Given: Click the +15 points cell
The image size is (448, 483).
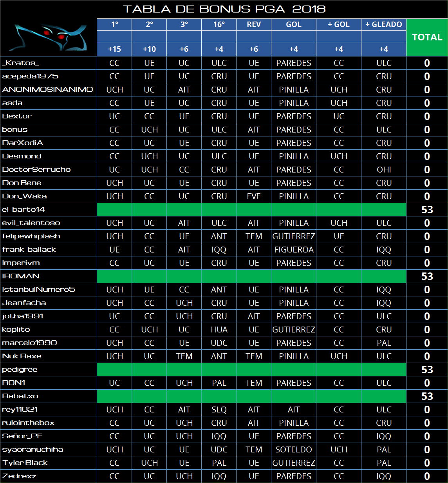Looking at the screenshot, I should 114,49.
